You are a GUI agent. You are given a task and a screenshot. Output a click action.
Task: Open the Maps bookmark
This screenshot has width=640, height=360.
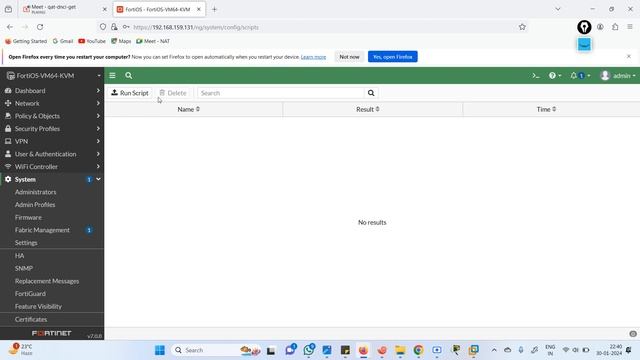click(x=121, y=41)
